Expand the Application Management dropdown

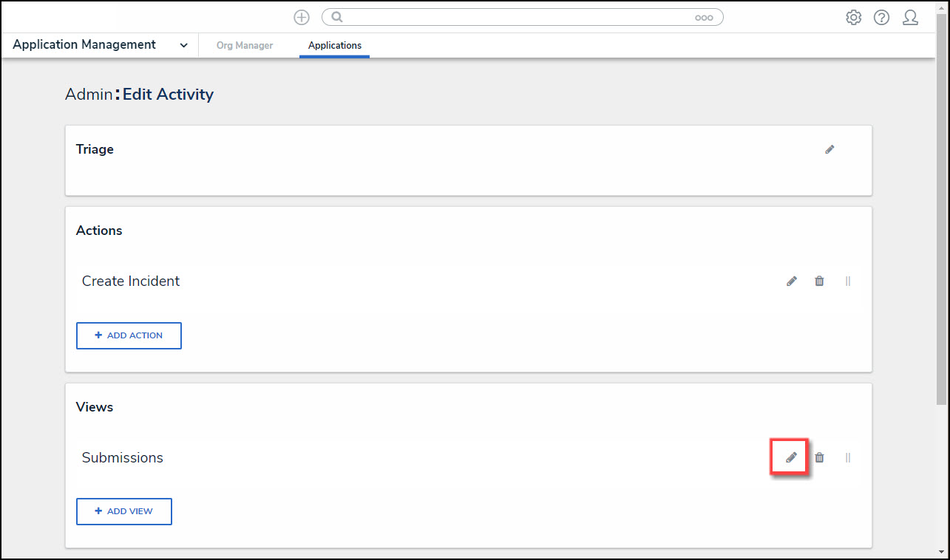(183, 45)
